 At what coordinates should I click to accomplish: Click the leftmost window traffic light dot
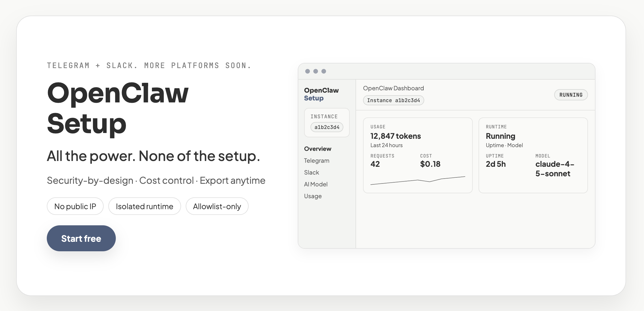click(x=308, y=71)
